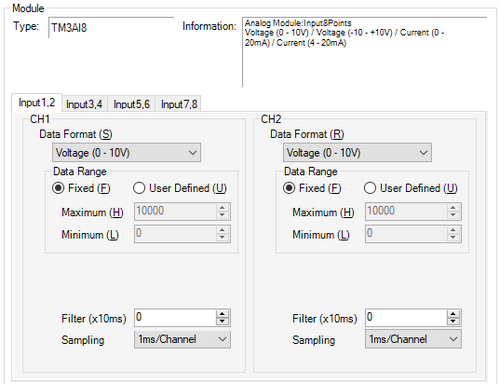Open the Input7,8 tab
The height and width of the screenshot is (384, 500).
click(x=179, y=104)
